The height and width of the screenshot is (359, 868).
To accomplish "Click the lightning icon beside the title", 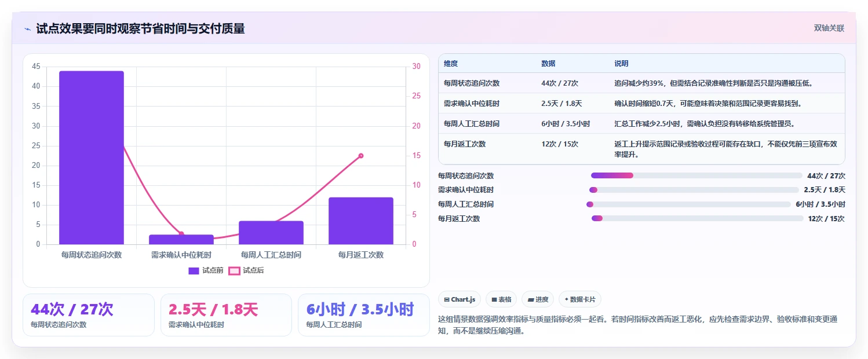I will pyautogui.click(x=27, y=29).
